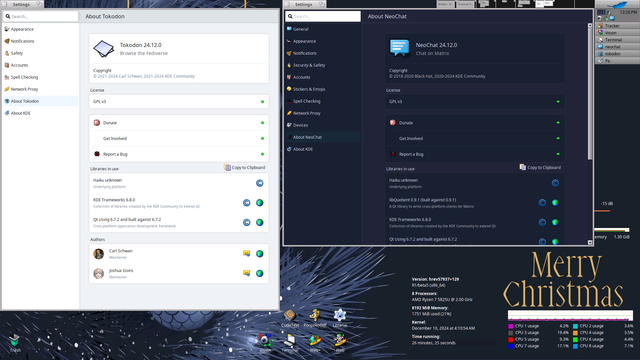Open the Haiku leaf Deskbar menu
Image resolution: width=640 pixels, height=360 pixels.
617,4
